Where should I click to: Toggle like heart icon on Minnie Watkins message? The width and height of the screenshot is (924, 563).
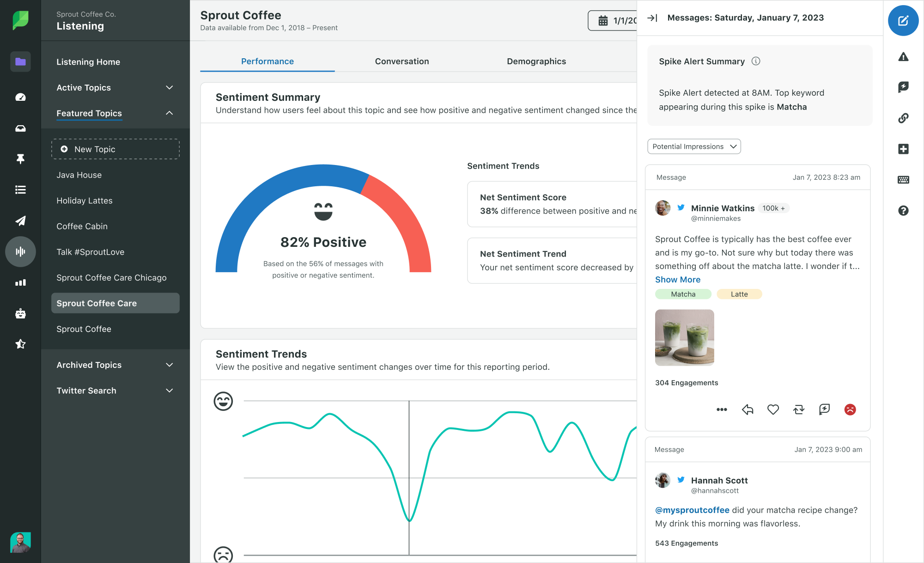point(773,409)
